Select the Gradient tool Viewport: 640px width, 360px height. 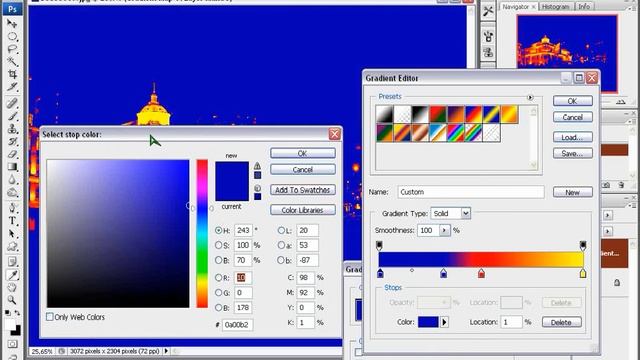[12, 167]
